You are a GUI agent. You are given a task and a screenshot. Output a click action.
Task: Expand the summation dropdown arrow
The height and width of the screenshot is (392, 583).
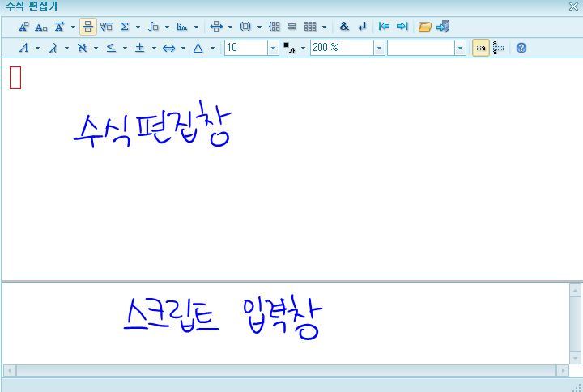pyautogui.click(x=138, y=27)
